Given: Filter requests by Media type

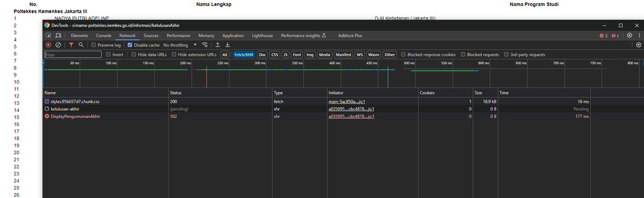Looking at the screenshot, I should (x=325, y=55).
